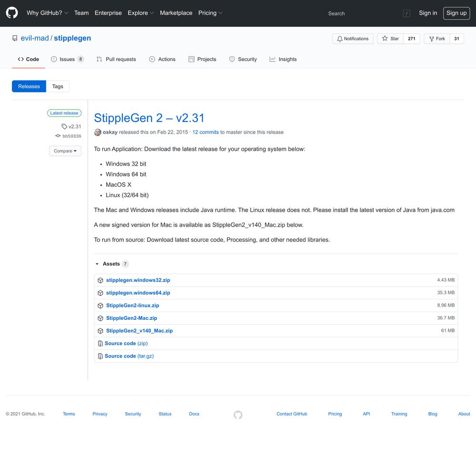Screen dimensions: 476x476
Task: Open the Explore dropdown menu
Action: 140,13
